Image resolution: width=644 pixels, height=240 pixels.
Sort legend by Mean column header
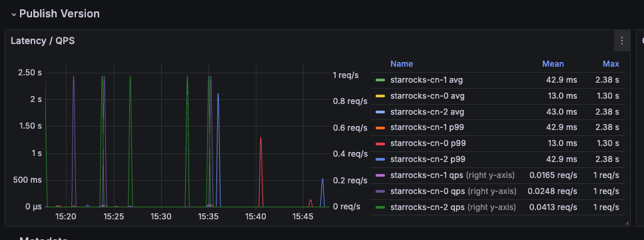(x=553, y=64)
